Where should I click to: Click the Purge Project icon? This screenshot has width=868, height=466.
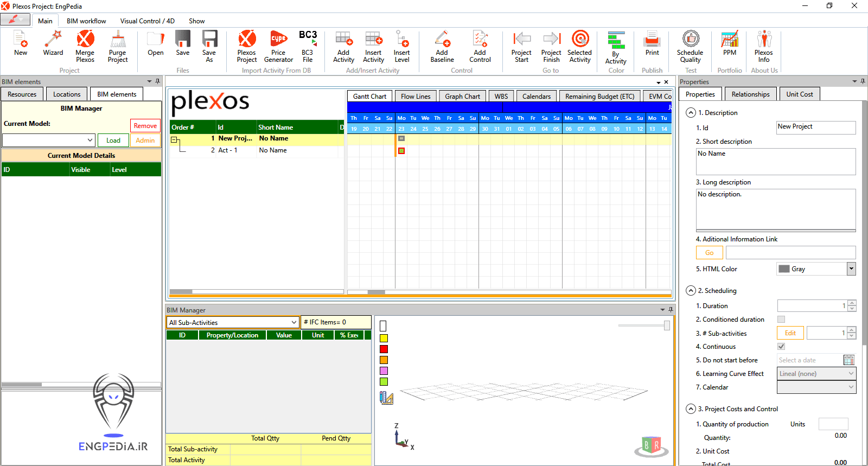click(x=118, y=47)
